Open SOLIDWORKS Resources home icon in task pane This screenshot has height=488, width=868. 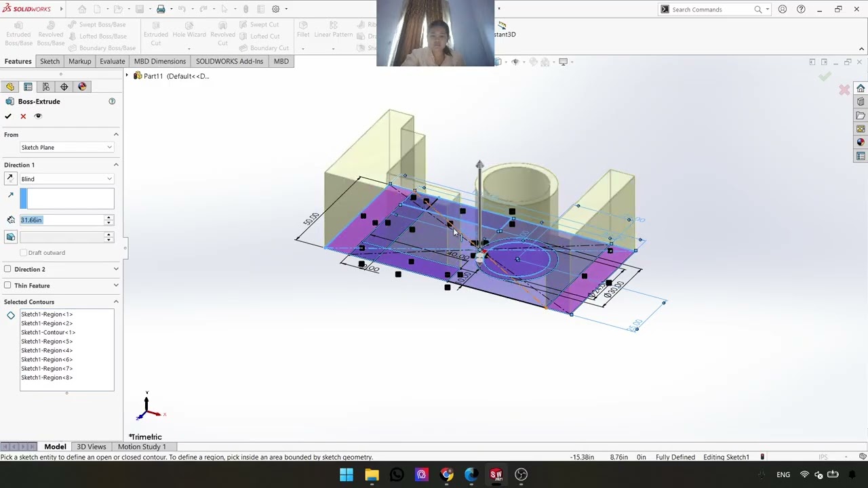(x=861, y=89)
